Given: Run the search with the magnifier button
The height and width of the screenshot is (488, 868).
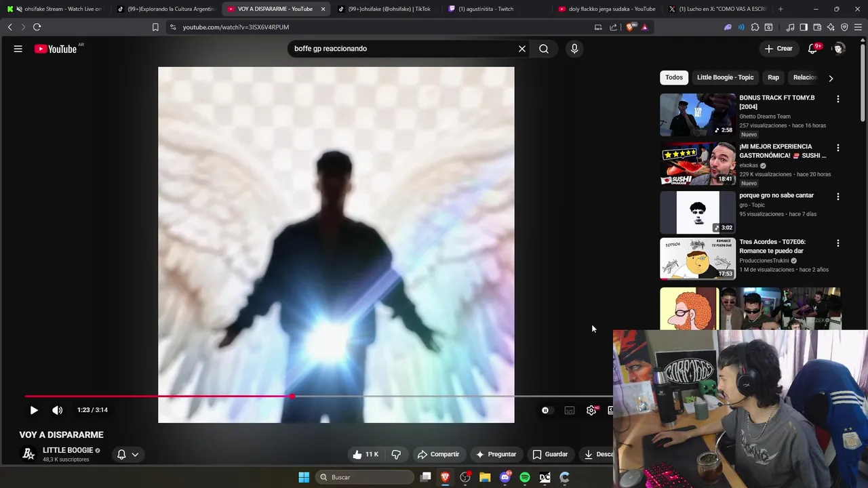Looking at the screenshot, I should tap(544, 49).
